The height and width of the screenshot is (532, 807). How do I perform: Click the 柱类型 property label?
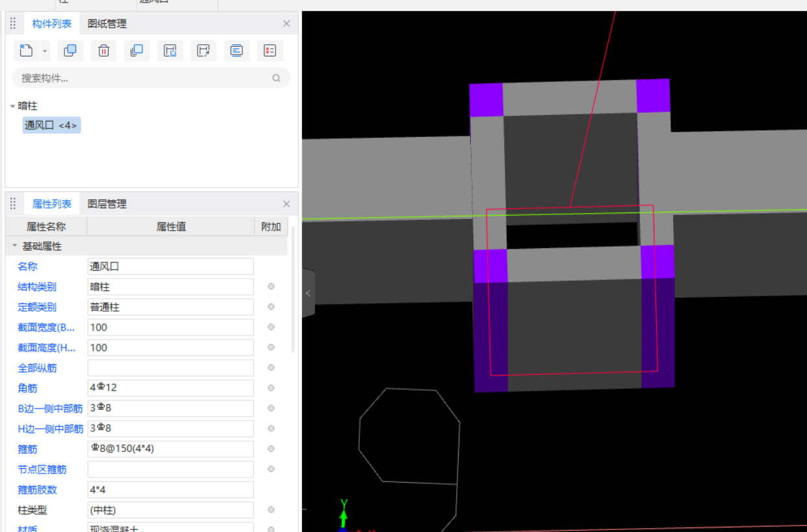(x=32, y=510)
